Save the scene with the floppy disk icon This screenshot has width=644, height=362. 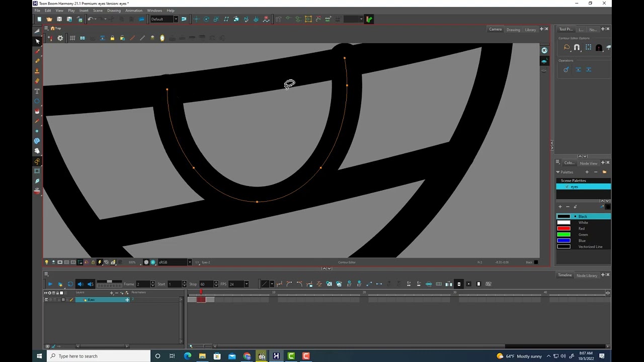[x=59, y=19]
